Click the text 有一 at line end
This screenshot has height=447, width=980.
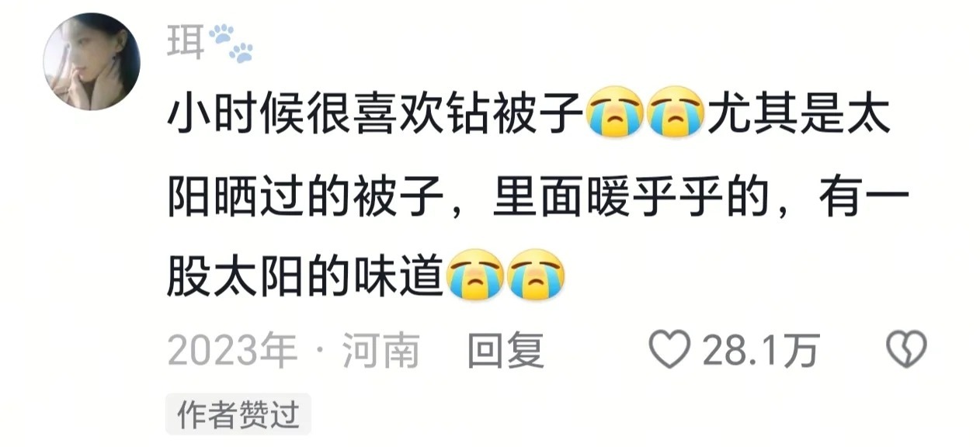tap(863, 196)
